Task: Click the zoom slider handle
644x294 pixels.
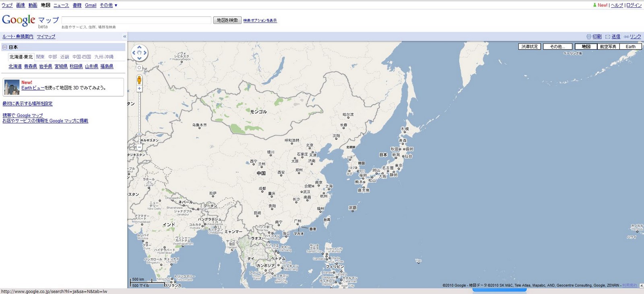Action: [x=139, y=134]
